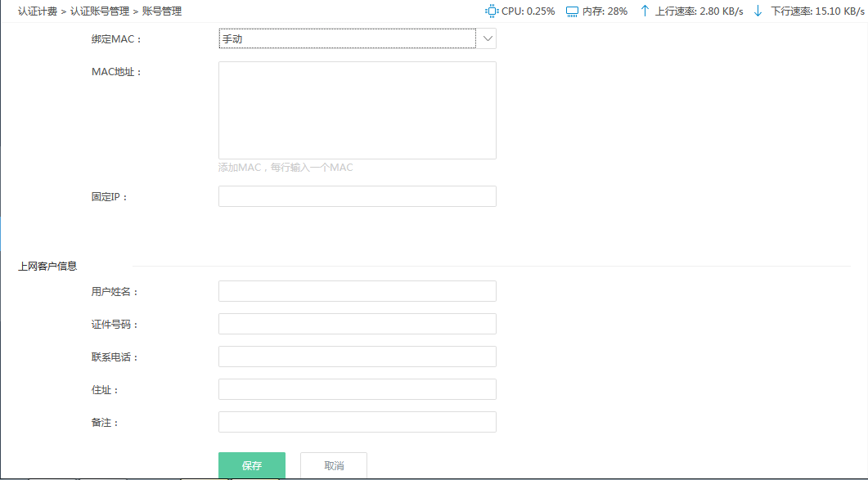868x480 pixels.
Task: Click 下行速率: 15.10 KB/s text
Action: [817, 11]
